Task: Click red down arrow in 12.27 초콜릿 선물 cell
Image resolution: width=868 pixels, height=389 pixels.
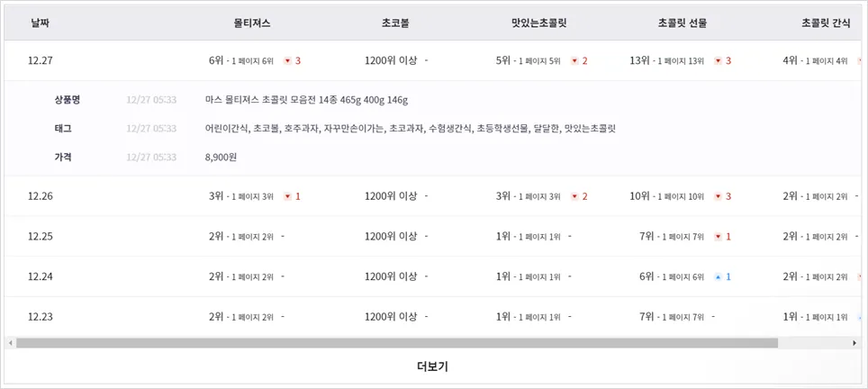Action: click(718, 61)
